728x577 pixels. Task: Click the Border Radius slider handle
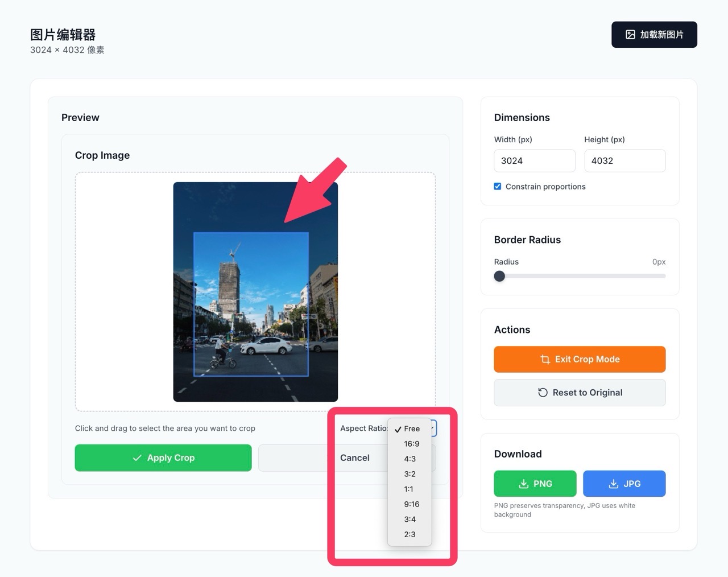point(499,277)
